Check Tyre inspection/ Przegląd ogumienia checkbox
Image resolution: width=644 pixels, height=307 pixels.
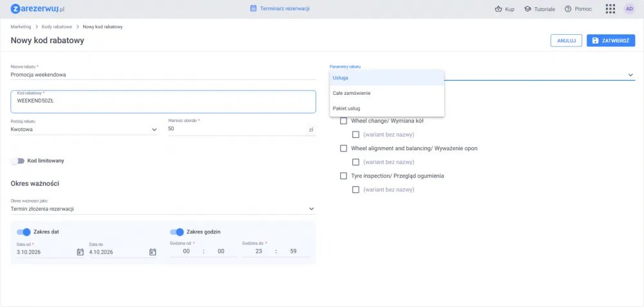(x=343, y=175)
